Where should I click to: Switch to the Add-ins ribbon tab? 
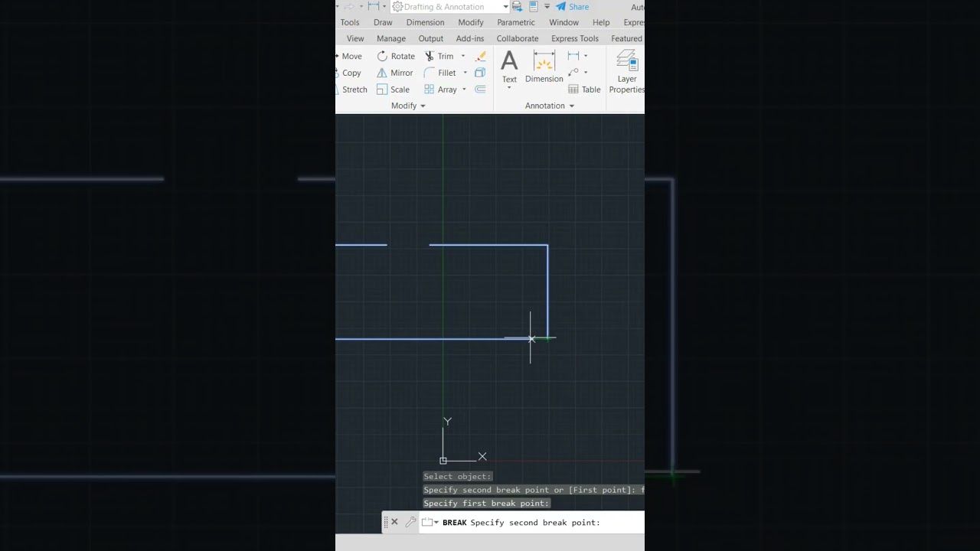pos(470,38)
